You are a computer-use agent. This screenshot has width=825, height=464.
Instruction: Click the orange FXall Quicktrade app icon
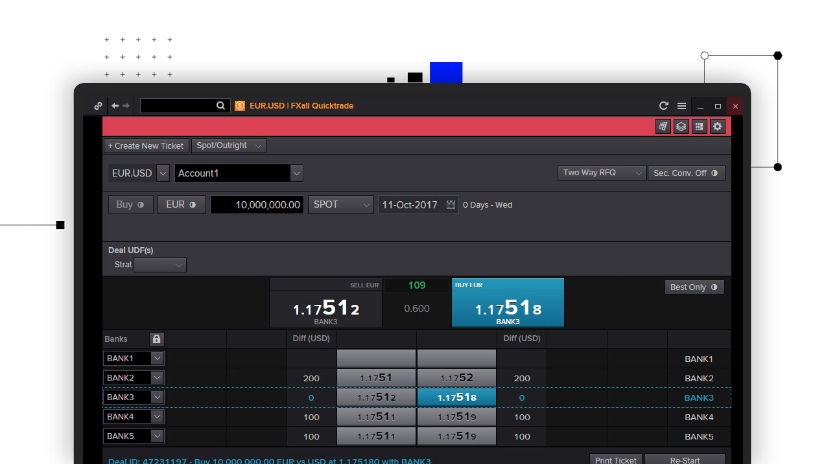point(240,106)
